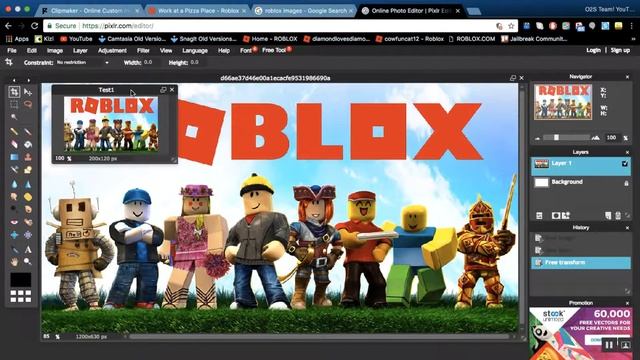
Task: Pick the Wand tool
Action: (14, 117)
